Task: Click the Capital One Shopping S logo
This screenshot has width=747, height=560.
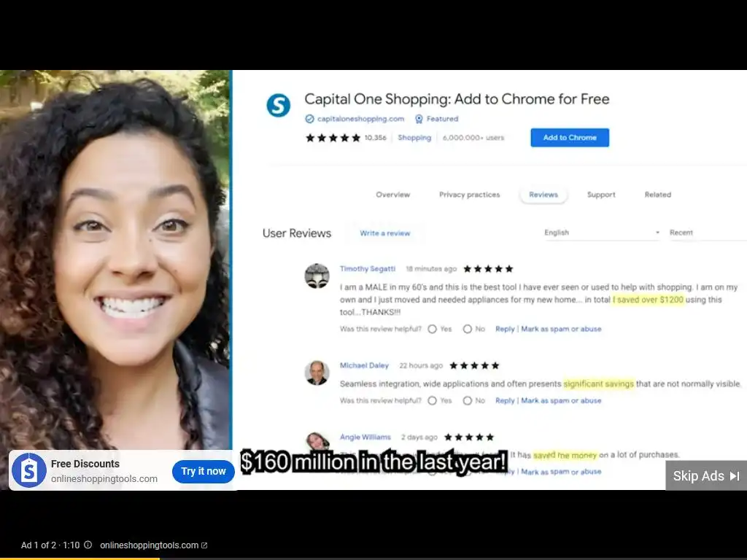Action: (278, 105)
